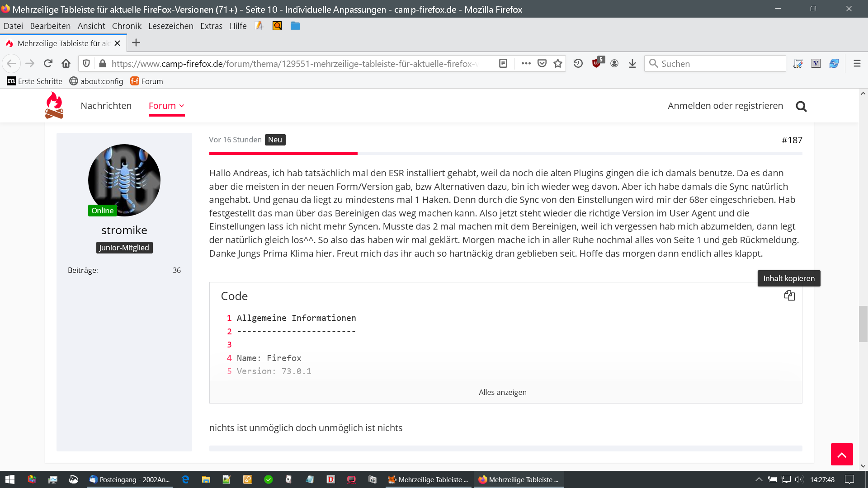Click Anmelden oder registrieren link
Screen dimensions: 868x488
725,106
